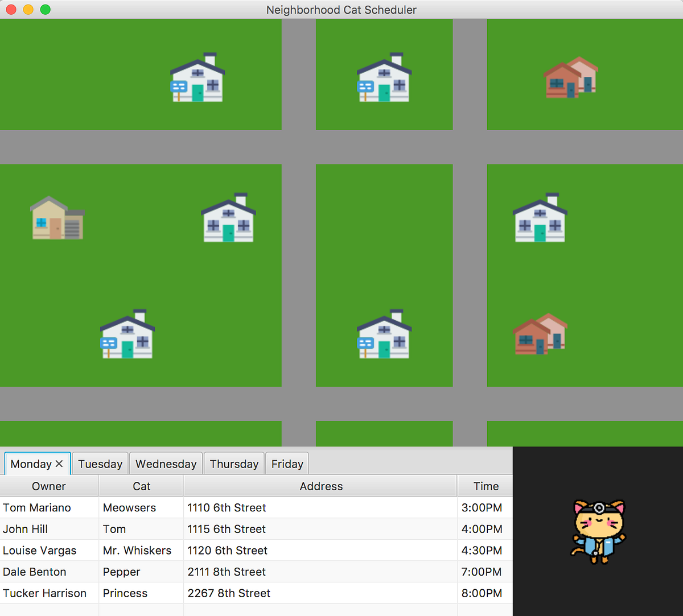Select the white house in the right middle block

tap(540, 218)
